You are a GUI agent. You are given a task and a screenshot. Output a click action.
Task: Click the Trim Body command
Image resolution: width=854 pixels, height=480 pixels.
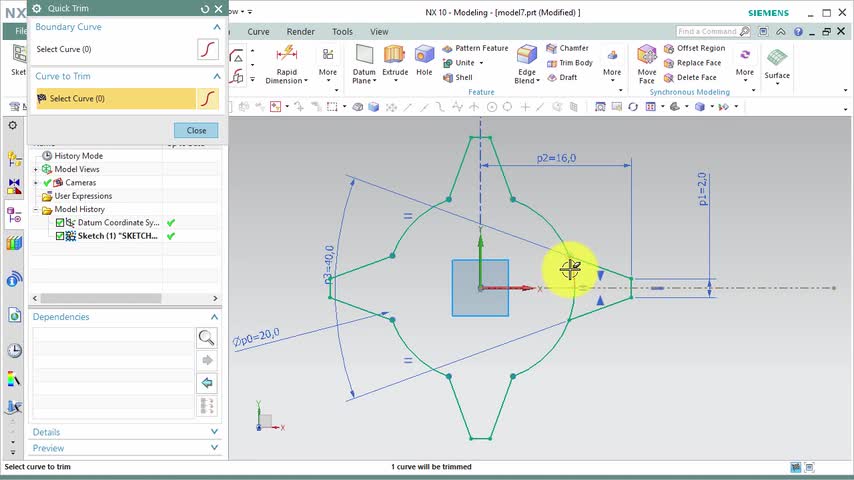pyautogui.click(x=569, y=63)
